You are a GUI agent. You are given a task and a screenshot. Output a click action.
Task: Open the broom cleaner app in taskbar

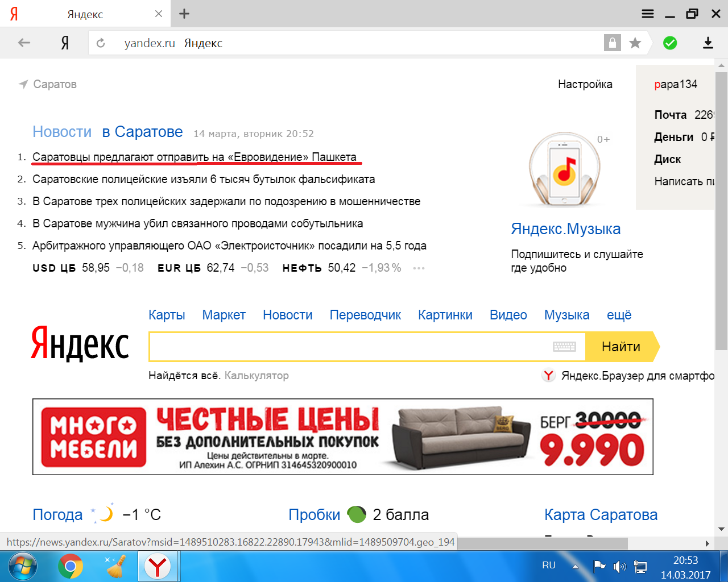[x=115, y=567]
